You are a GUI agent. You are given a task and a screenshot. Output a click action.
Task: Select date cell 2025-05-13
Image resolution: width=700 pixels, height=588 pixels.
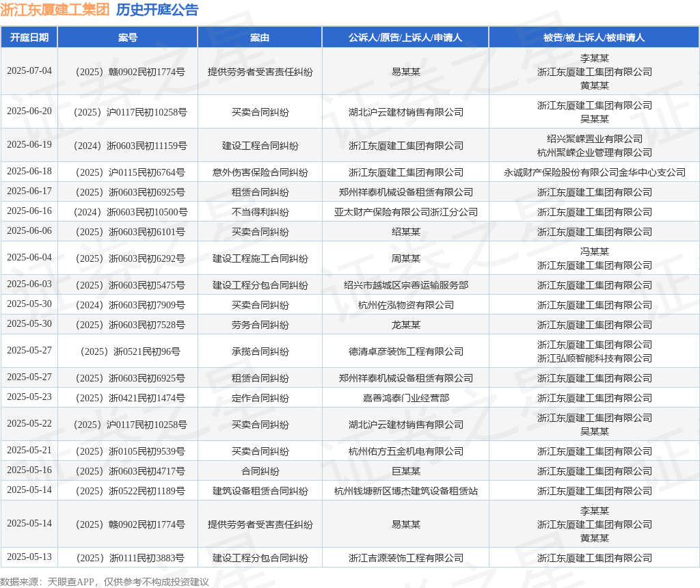tap(29, 557)
